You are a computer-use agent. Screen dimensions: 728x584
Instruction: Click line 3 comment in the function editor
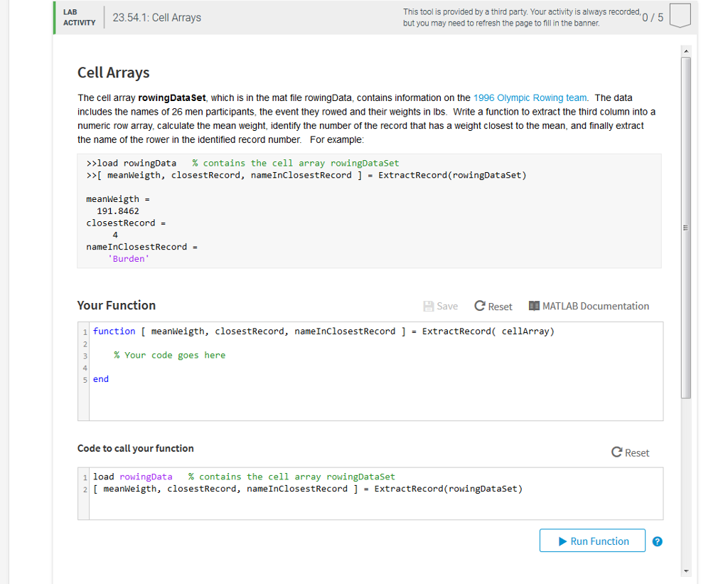[x=170, y=355]
